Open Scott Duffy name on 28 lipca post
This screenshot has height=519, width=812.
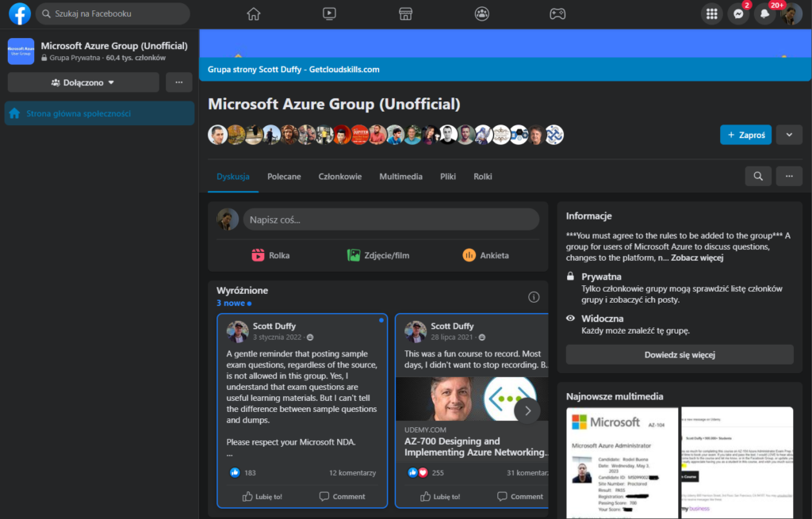pyautogui.click(x=452, y=326)
